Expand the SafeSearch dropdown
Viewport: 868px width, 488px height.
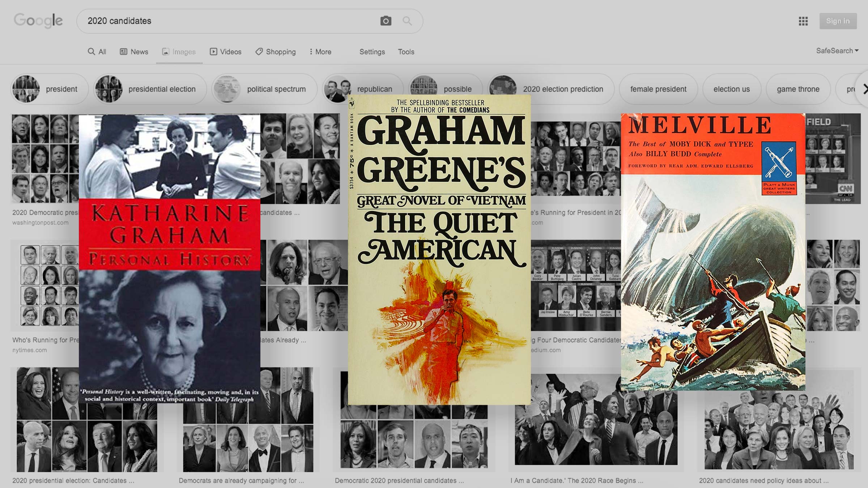click(x=837, y=51)
